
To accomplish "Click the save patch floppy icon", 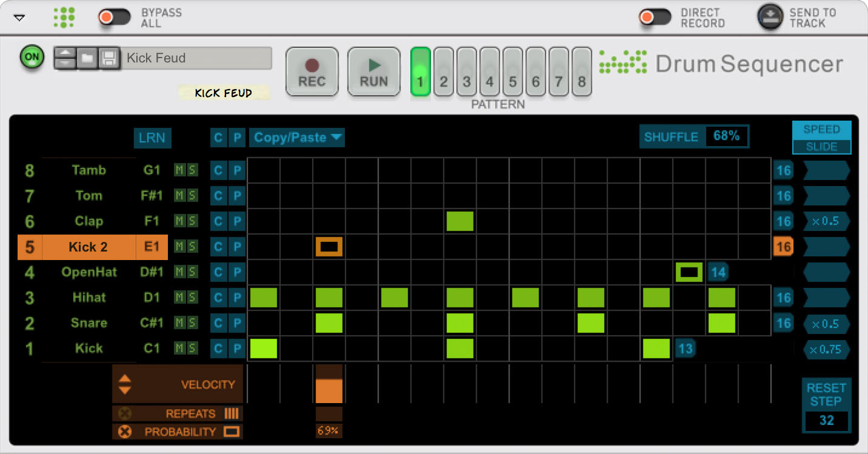I will pyautogui.click(x=109, y=59).
